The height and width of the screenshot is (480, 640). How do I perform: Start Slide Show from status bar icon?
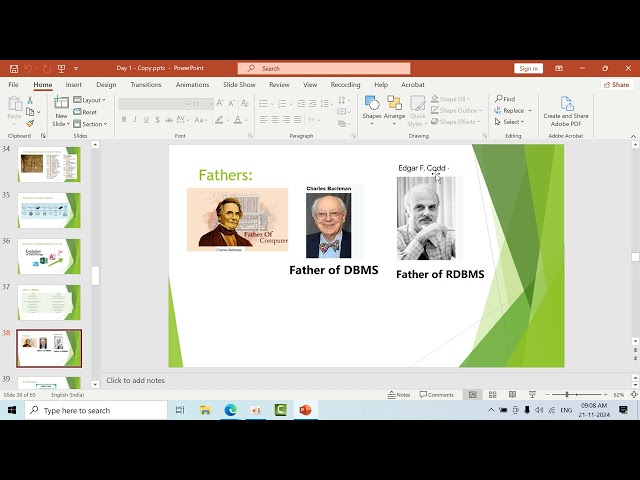[532, 395]
